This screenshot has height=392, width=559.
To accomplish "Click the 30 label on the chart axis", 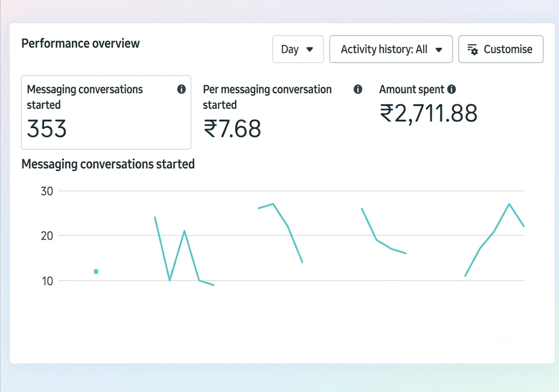I will tap(47, 191).
